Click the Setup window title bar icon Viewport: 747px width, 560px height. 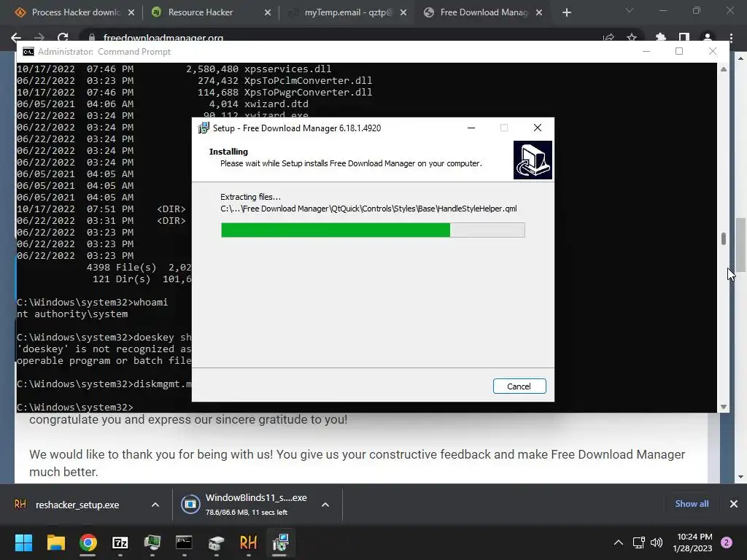pos(204,128)
